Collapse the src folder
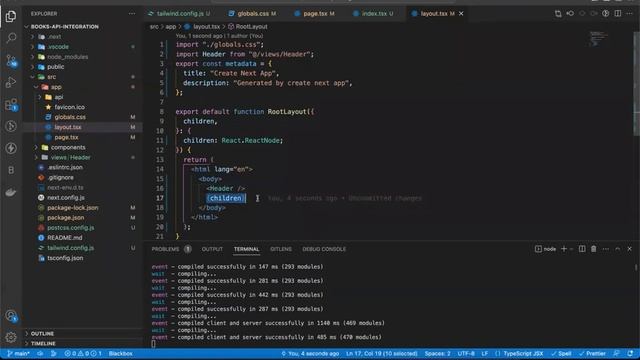Image resolution: width=640 pixels, height=360 pixels. [x=51, y=77]
